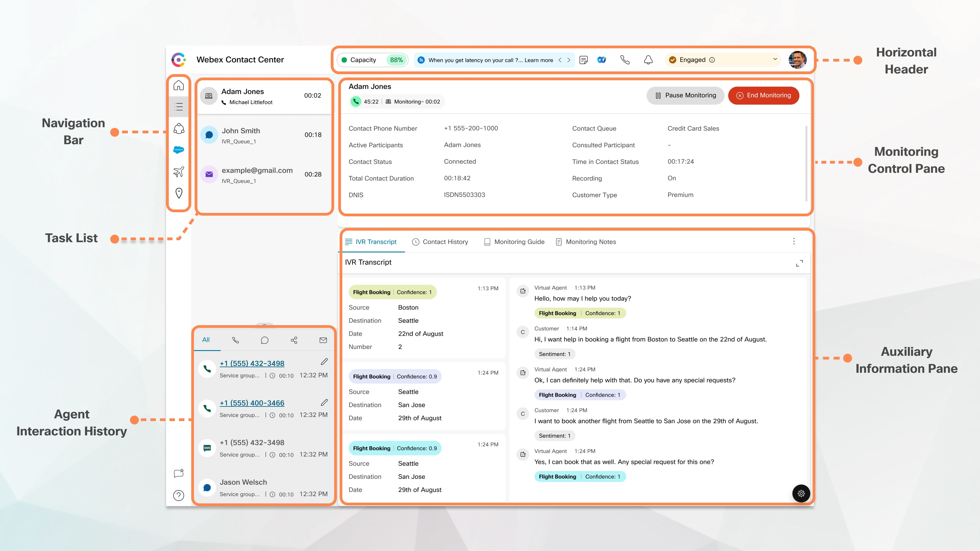This screenshot has height=551, width=980.
Task: Open the Monitoring Notes tab
Action: coord(591,241)
